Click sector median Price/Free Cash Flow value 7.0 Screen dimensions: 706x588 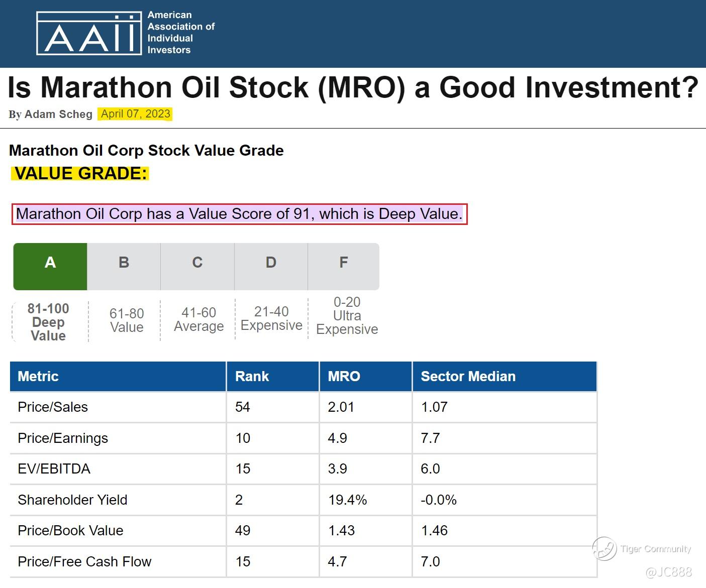430,562
